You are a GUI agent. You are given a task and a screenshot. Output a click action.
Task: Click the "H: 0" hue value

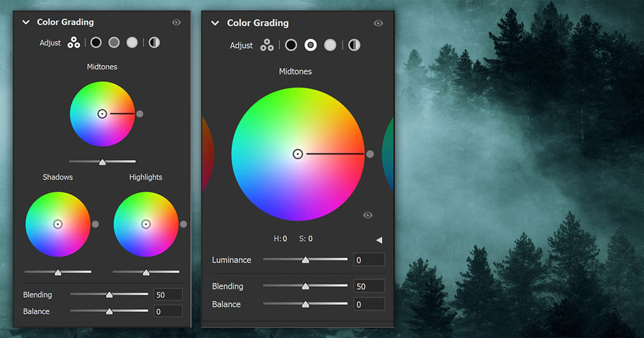pos(280,239)
